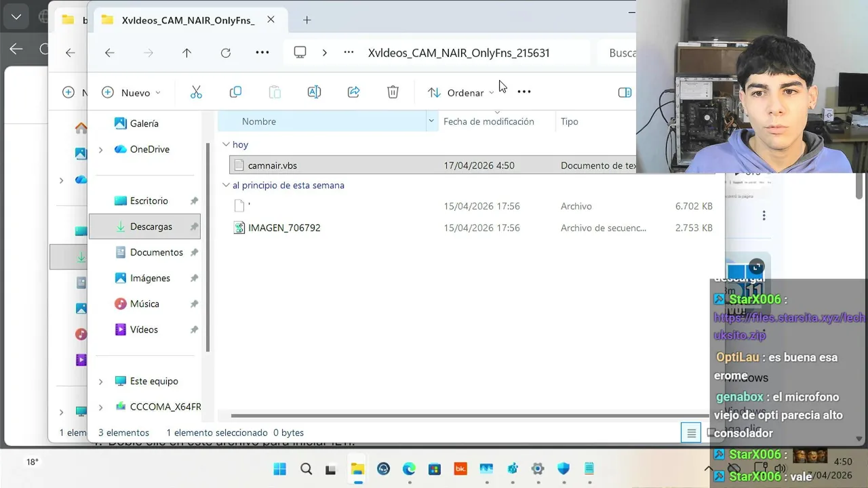Image resolution: width=868 pixels, height=488 pixels.
Task: Open the Windows Start menu
Action: 279,469
